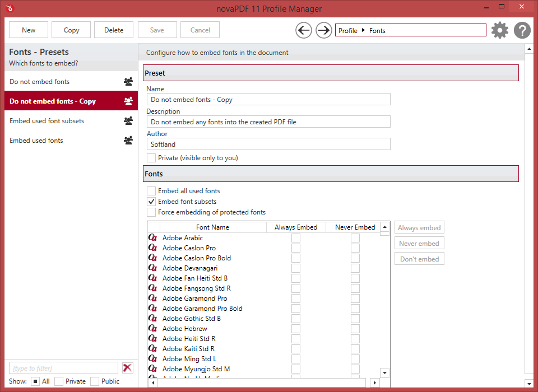Clear the preset filter with red X
The height and width of the screenshot is (392, 538).
[127, 368]
